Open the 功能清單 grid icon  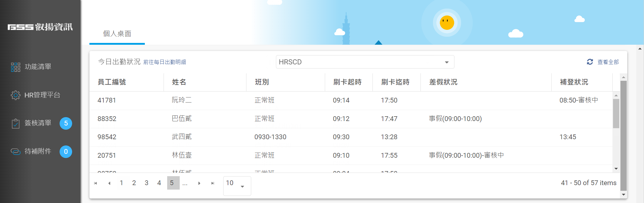click(x=15, y=67)
